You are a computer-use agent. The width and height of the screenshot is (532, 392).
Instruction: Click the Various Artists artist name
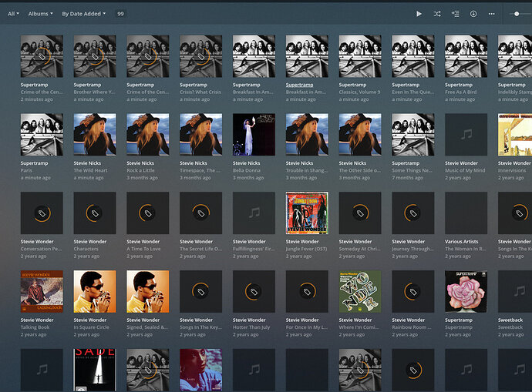coord(461,242)
